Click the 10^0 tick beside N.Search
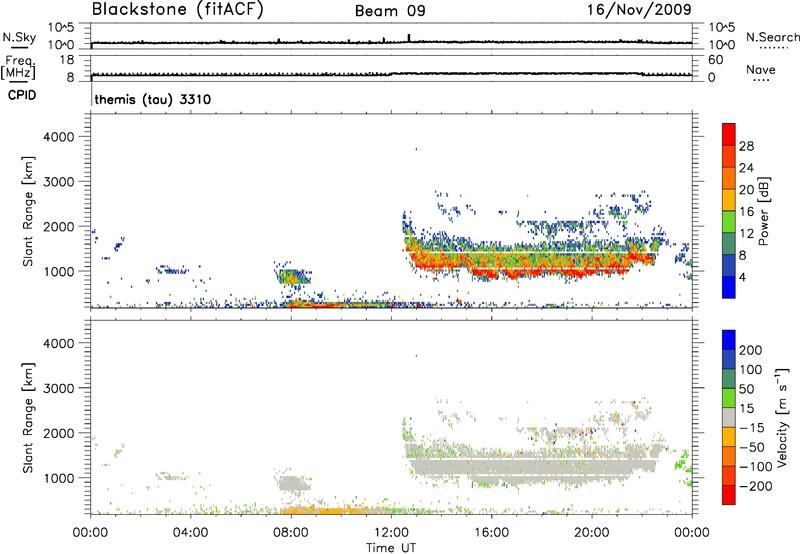The image size is (800, 554). pyautogui.click(x=721, y=45)
